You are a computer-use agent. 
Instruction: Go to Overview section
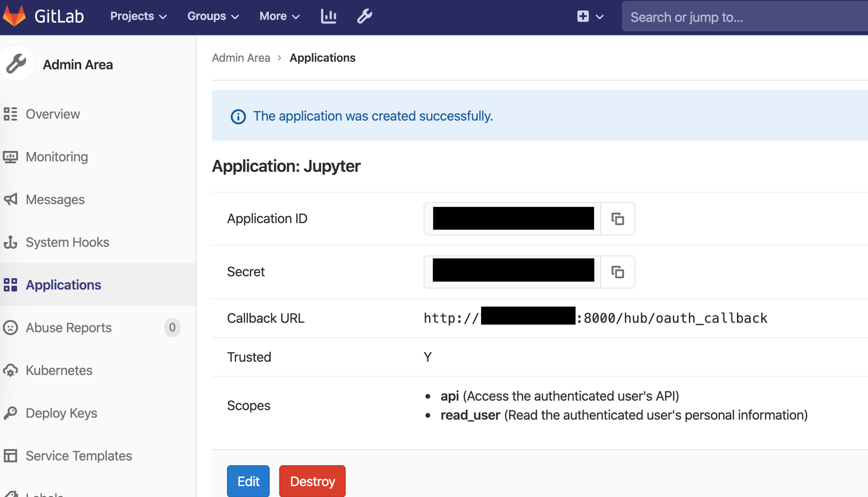(53, 114)
